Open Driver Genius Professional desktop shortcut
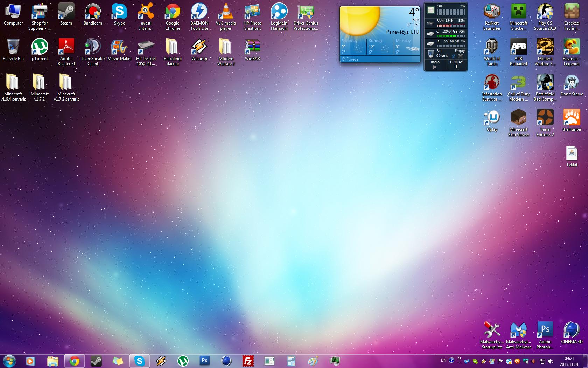Viewport: 588px width, 368px height. click(x=306, y=16)
